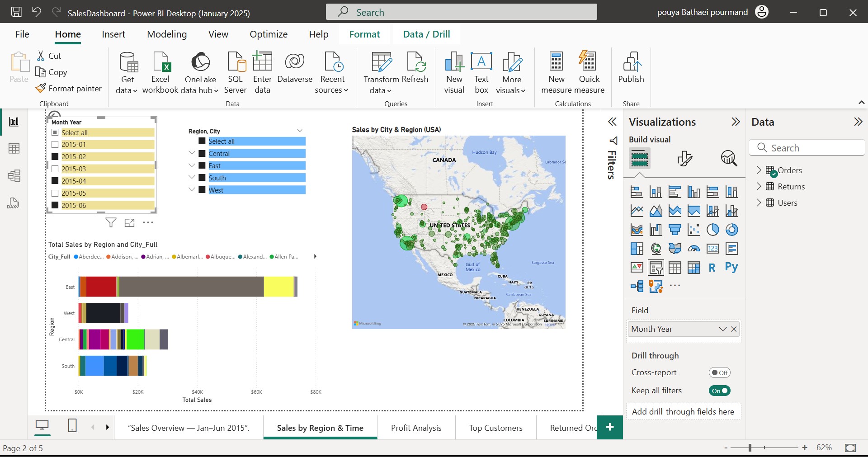Add a new report page
The height and width of the screenshot is (457, 868).
(x=609, y=427)
